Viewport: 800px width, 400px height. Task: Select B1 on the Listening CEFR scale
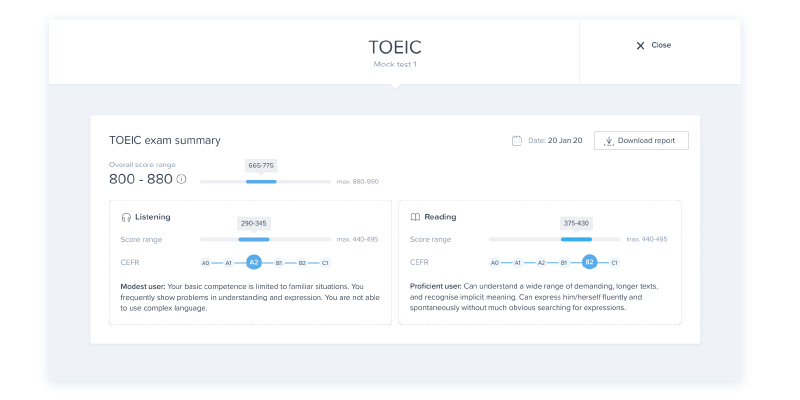(279, 263)
